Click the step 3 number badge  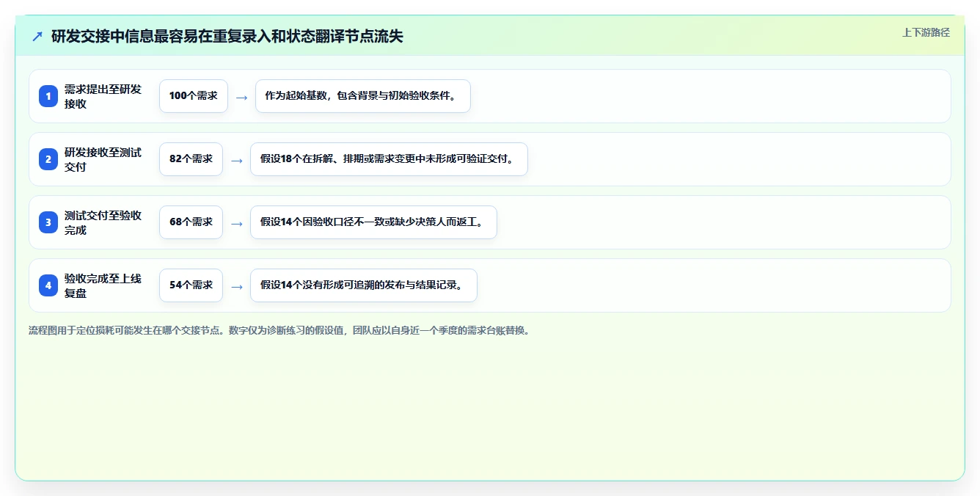pyautogui.click(x=48, y=222)
